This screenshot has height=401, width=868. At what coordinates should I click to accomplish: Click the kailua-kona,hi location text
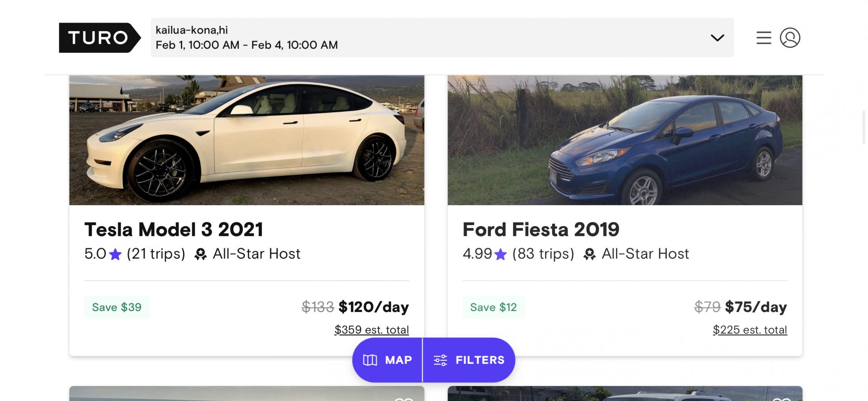coord(192,30)
